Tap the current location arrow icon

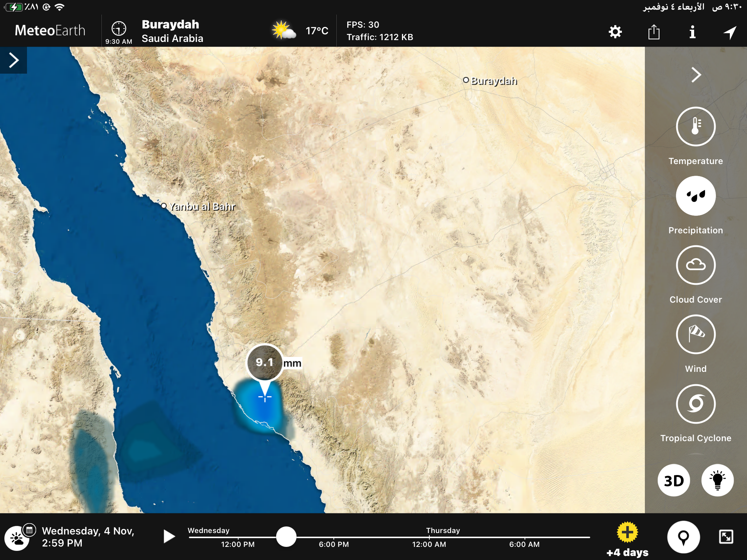coord(730,32)
